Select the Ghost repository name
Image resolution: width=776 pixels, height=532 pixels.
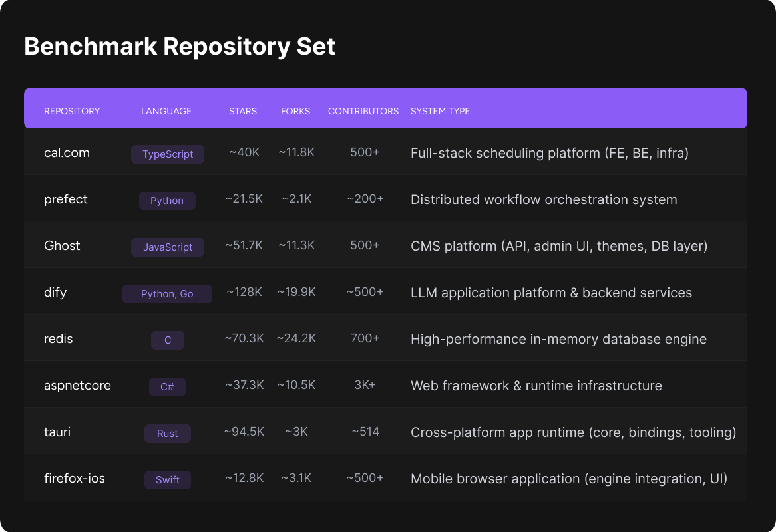(62, 246)
